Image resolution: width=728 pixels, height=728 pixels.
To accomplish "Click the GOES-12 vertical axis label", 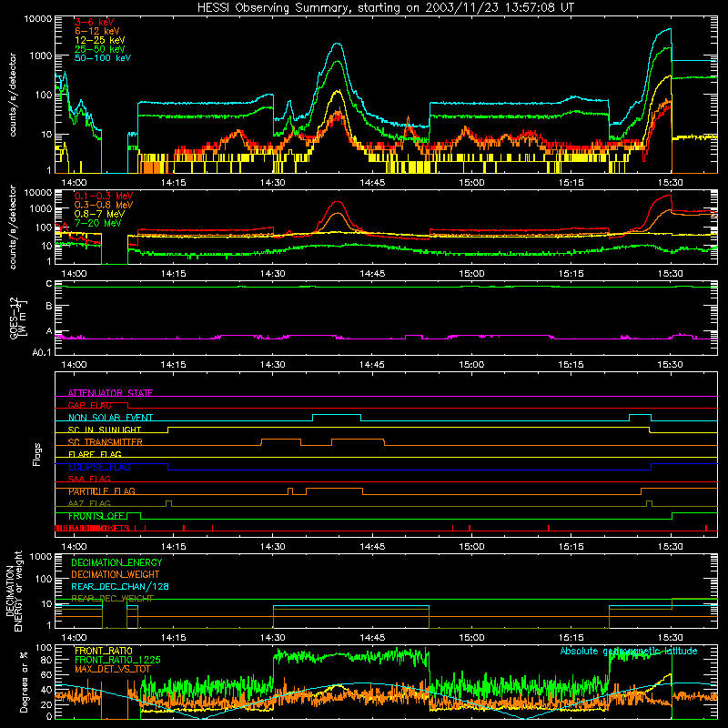I will (x=17, y=318).
